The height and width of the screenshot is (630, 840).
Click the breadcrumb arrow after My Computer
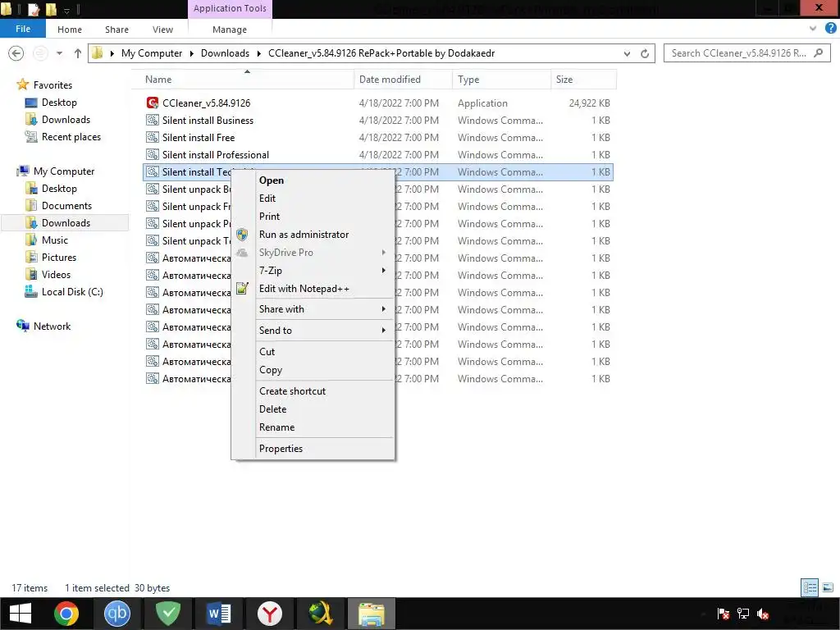[x=191, y=53]
